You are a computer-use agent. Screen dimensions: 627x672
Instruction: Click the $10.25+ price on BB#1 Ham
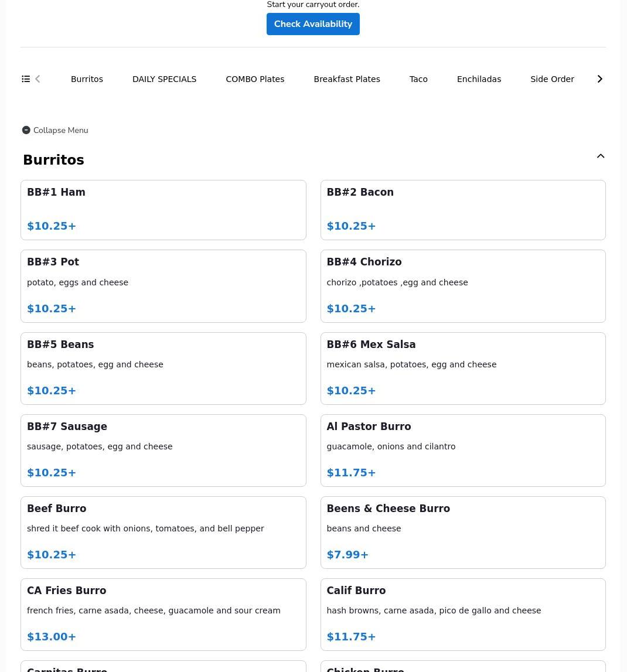click(x=52, y=226)
